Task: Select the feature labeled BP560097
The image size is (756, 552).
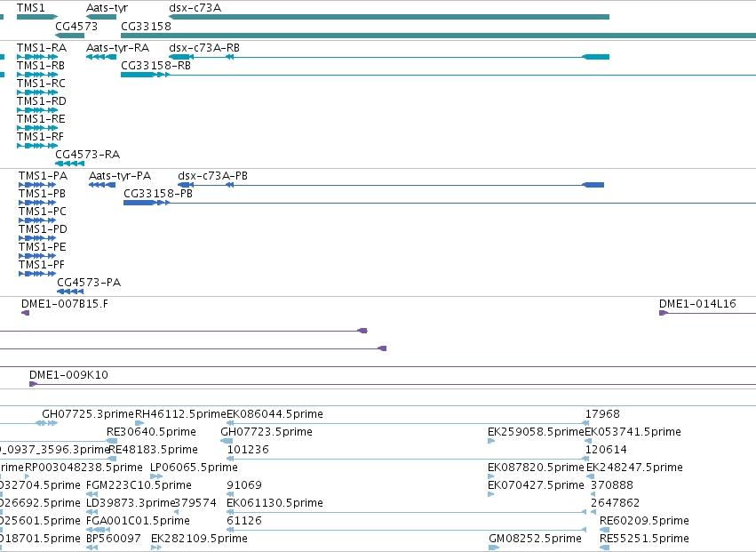Action: tap(92, 548)
